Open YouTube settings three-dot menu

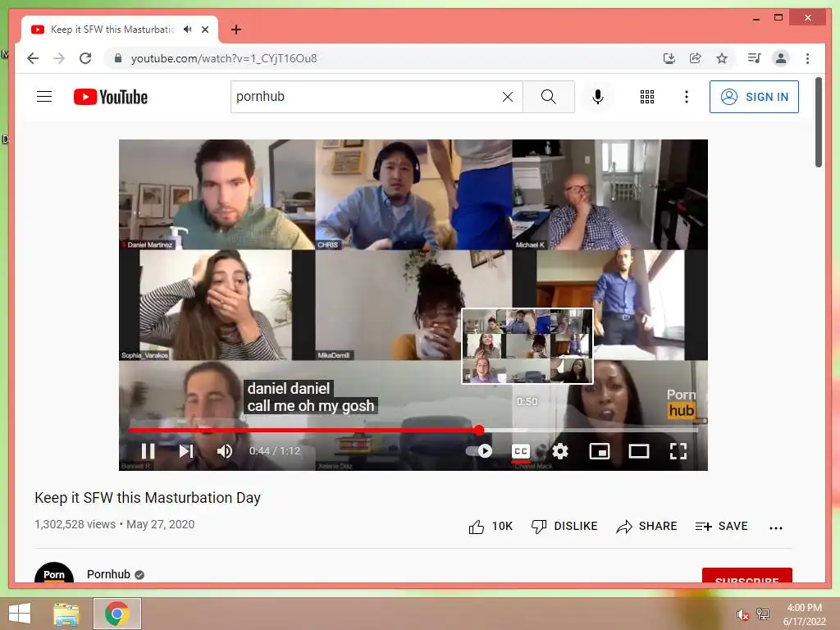click(x=687, y=97)
